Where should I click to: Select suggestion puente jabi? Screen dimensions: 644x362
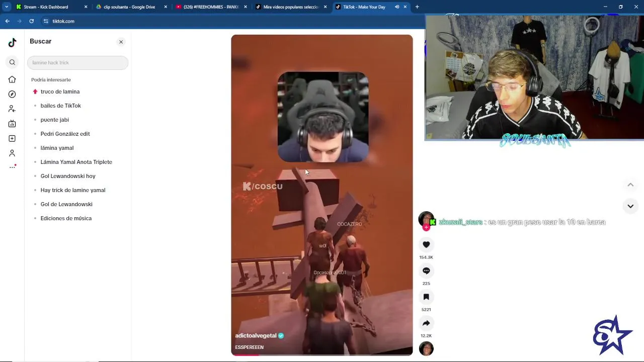(x=54, y=120)
